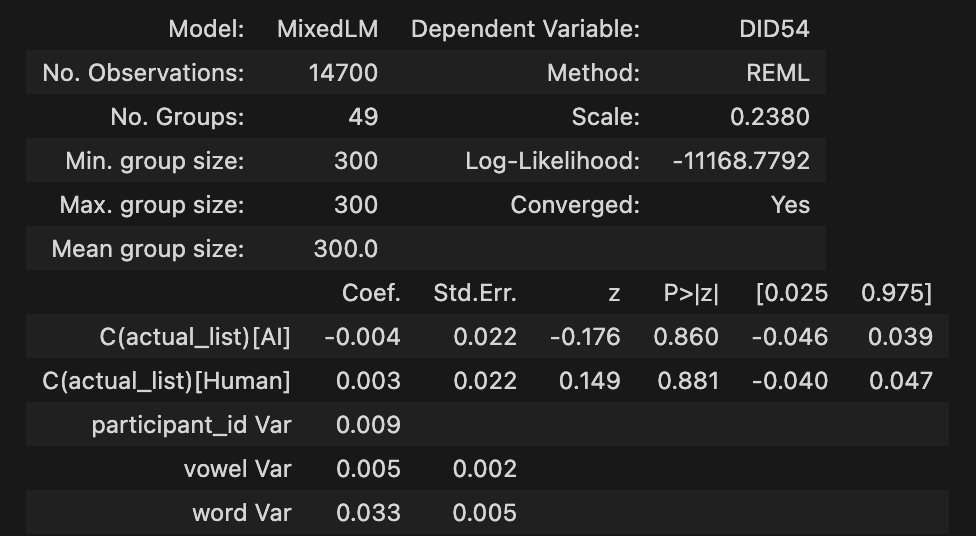Select the REML method value
Screen dimensions: 976x536
(778, 73)
